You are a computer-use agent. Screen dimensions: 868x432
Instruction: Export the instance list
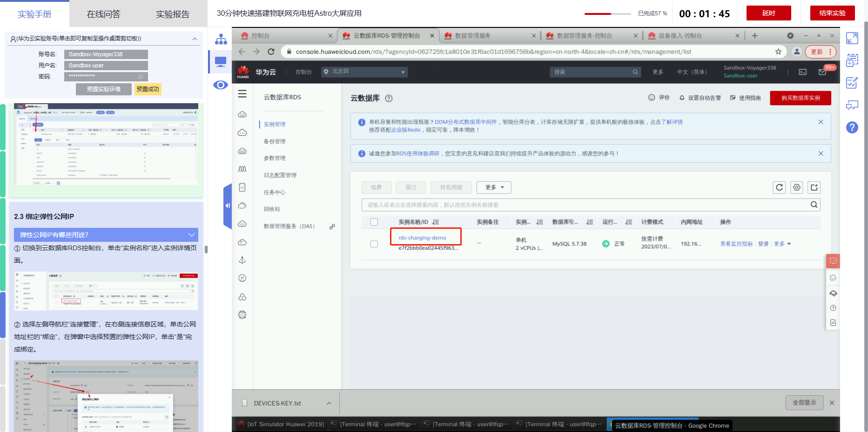point(814,187)
